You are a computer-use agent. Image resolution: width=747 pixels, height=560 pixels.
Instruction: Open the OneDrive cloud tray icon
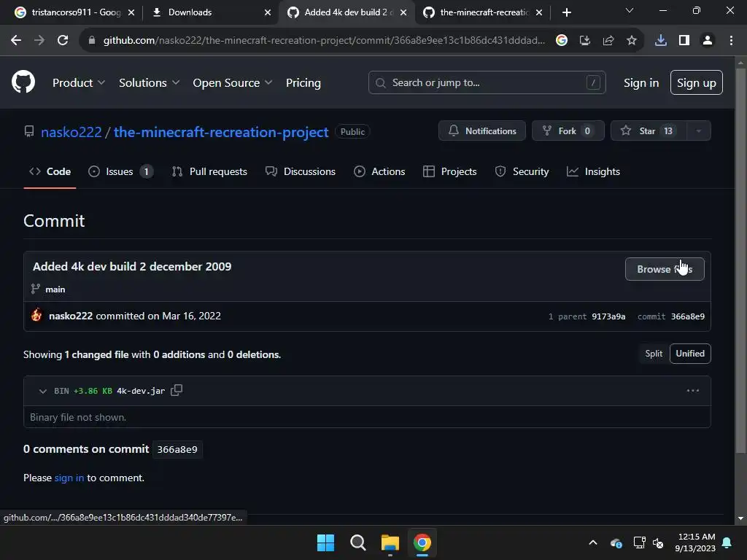[616, 542]
